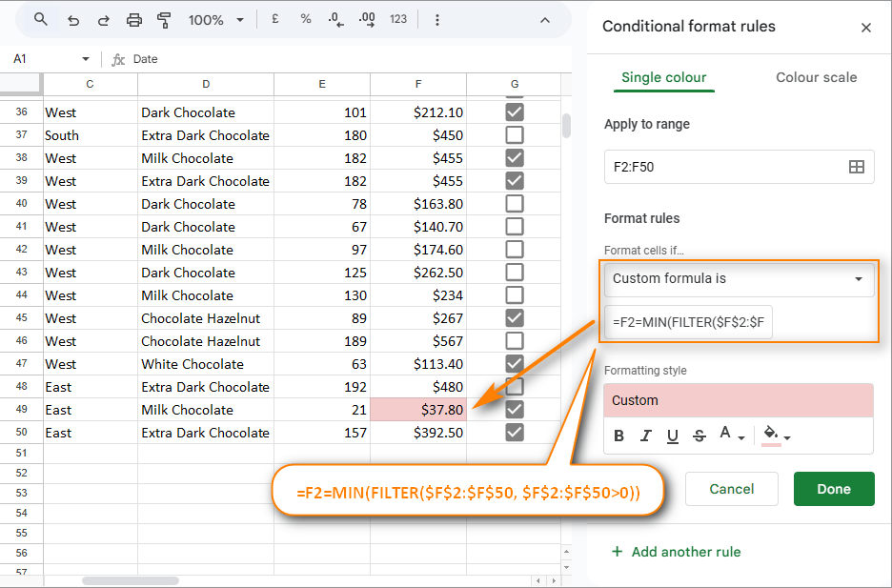Open the Custom formula is dropdown
Screen dimensions: 892x588
(x=739, y=280)
